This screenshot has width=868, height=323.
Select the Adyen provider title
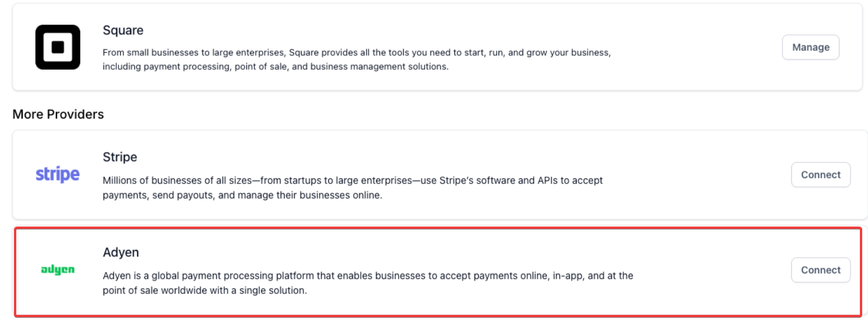click(x=121, y=253)
